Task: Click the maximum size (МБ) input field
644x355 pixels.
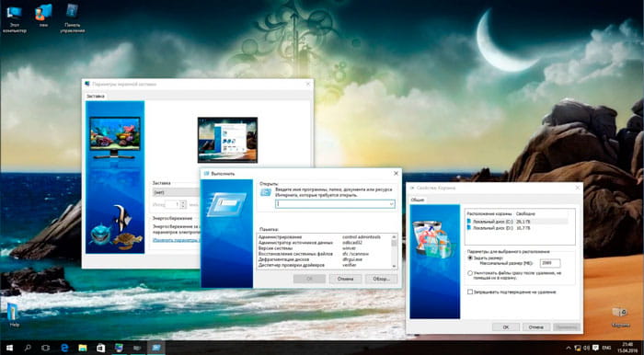Action: [550, 263]
